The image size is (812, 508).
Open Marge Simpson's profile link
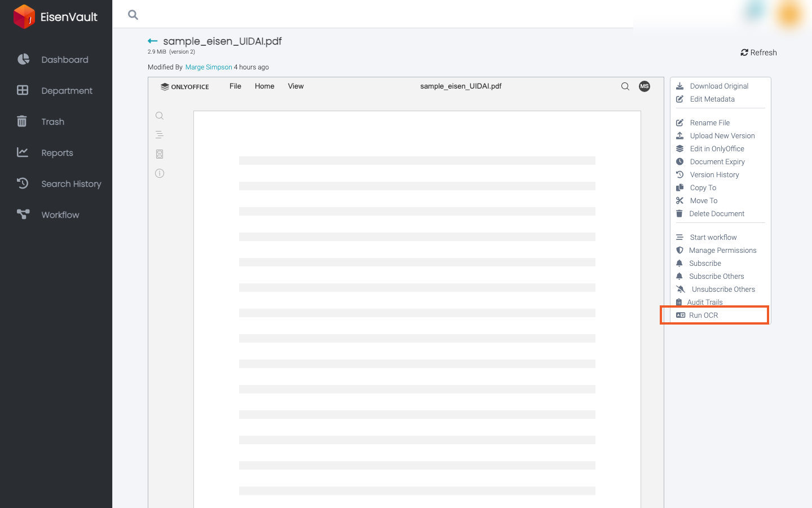click(209, 67)
